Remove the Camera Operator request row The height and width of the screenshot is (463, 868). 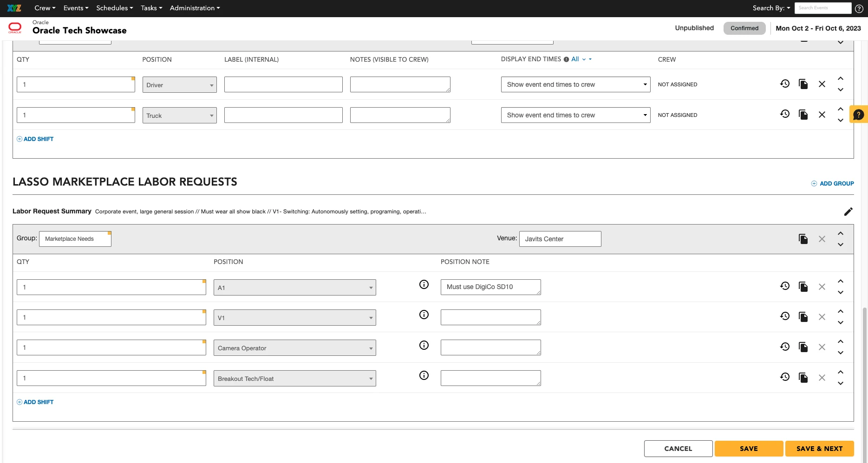click(822, 347)
